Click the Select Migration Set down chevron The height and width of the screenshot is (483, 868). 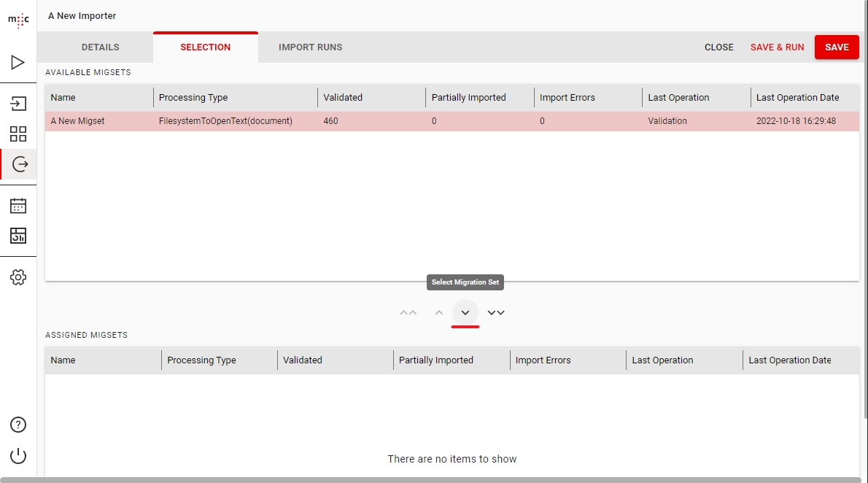pyautogui.click(x=465, y=313)
